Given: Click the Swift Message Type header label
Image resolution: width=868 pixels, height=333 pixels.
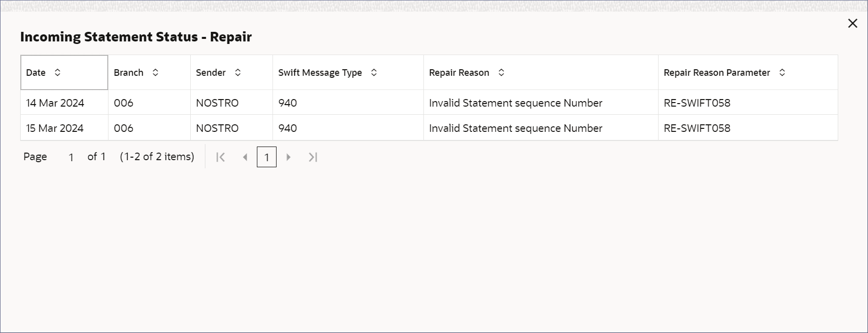Looking at the screenshot, I should (320, 73).
